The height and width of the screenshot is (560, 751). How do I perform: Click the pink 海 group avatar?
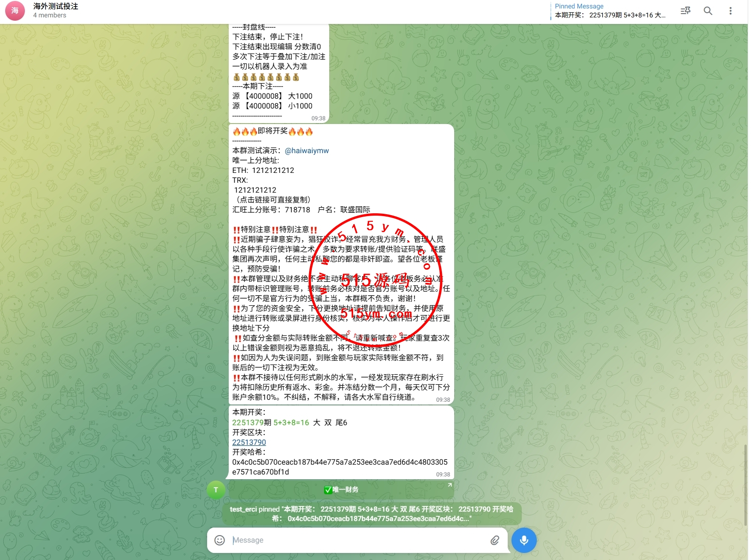point(15,11)
